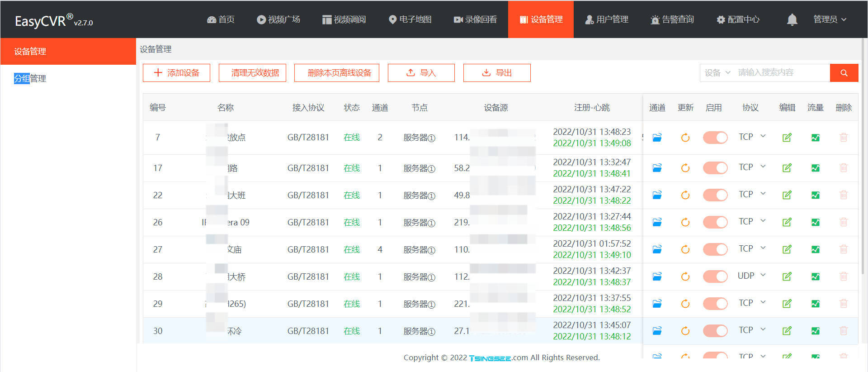
Task: Open the 告警查询 tab
Action: 672,19
